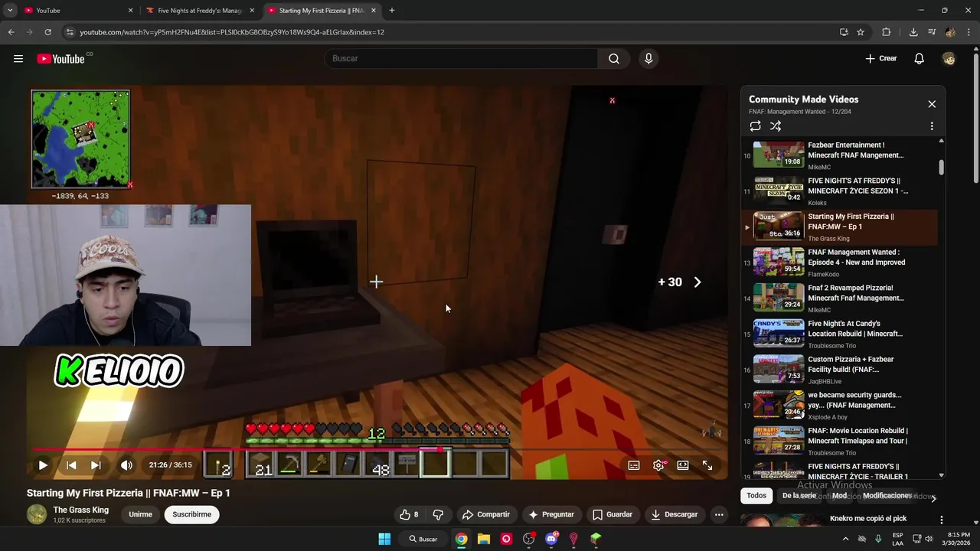Select the Custom Pizzaria + Fazbear Facility video
Screen dimensions: 980x551
coord(840,370)
